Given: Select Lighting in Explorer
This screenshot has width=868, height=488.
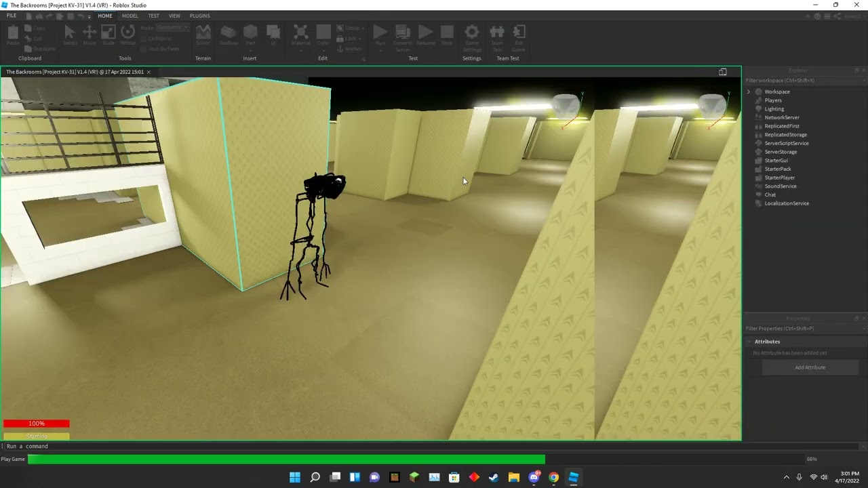Looking at the screenshot, I should [774, 109].
